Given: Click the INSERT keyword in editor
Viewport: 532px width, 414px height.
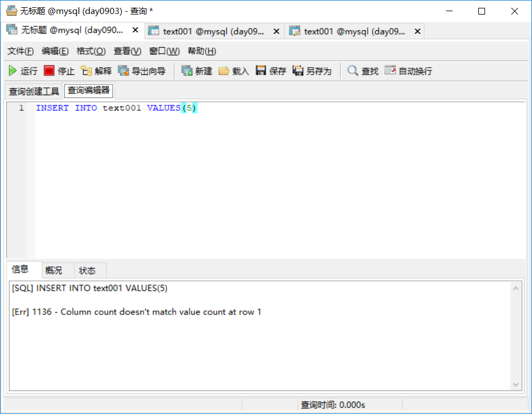Looking at the screenshot, I should point(53,108).
